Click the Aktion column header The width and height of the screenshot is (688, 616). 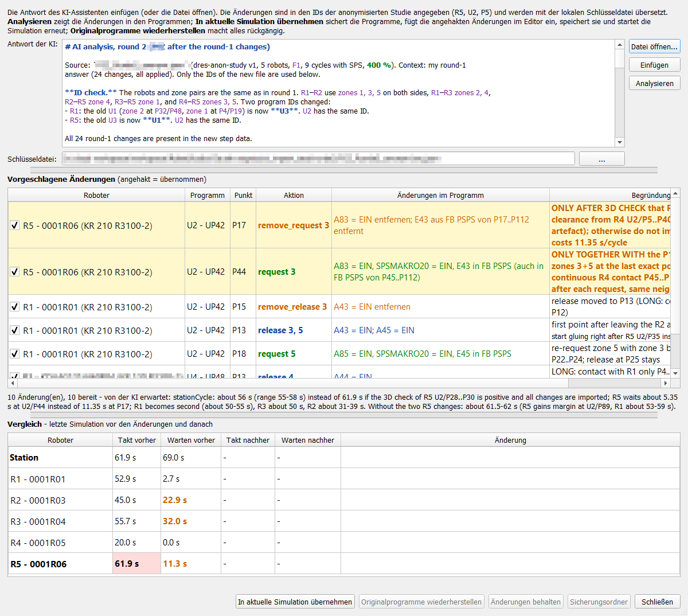coord(294,196)
